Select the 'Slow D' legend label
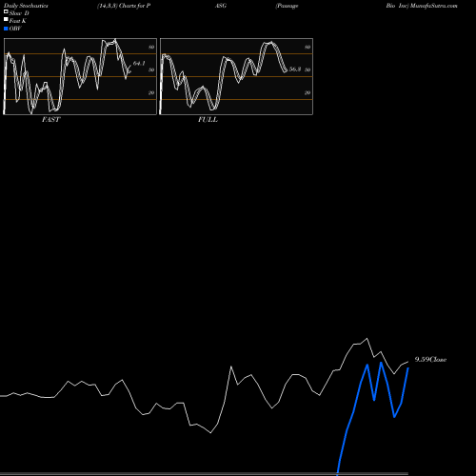 [x=19, y=13]
